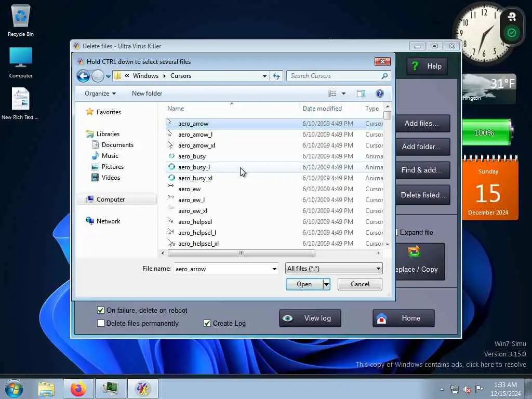The width and height of the screenshot is (532, 399).
Task: Show hidden tray icons arrow
Action: coord(442,390)
